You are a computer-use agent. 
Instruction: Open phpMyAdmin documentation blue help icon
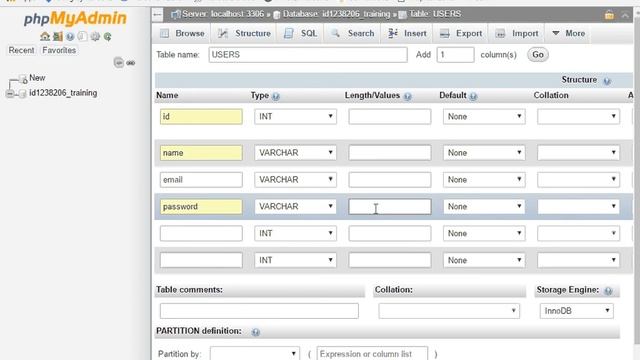pos(70,37)
